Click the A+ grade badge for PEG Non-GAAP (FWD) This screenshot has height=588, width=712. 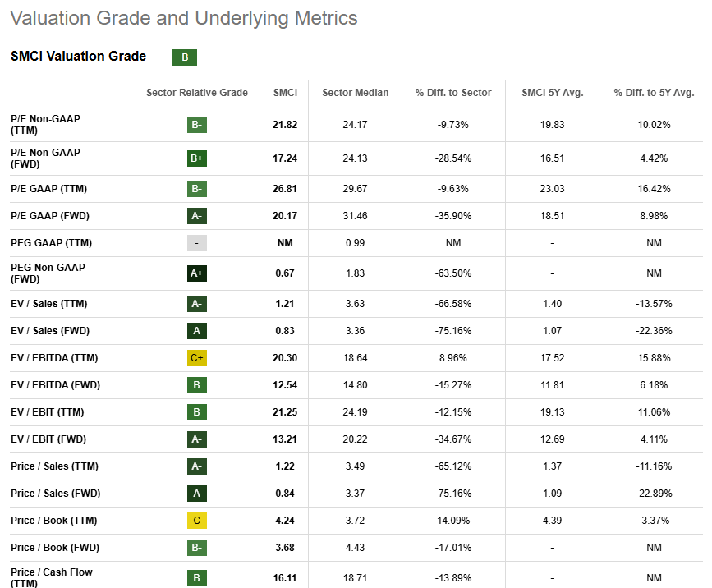pyautogui.click(x=196, y=273)
